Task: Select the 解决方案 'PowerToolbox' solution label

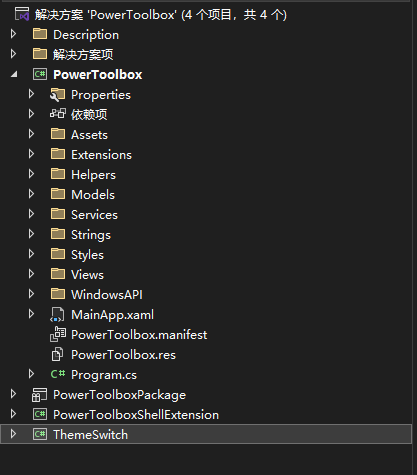Action: point(161,15)
